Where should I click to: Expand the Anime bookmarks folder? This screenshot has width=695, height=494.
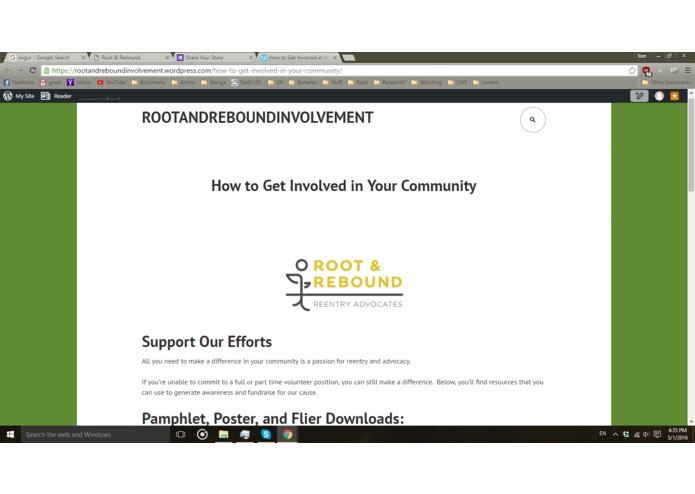(183, 82)
